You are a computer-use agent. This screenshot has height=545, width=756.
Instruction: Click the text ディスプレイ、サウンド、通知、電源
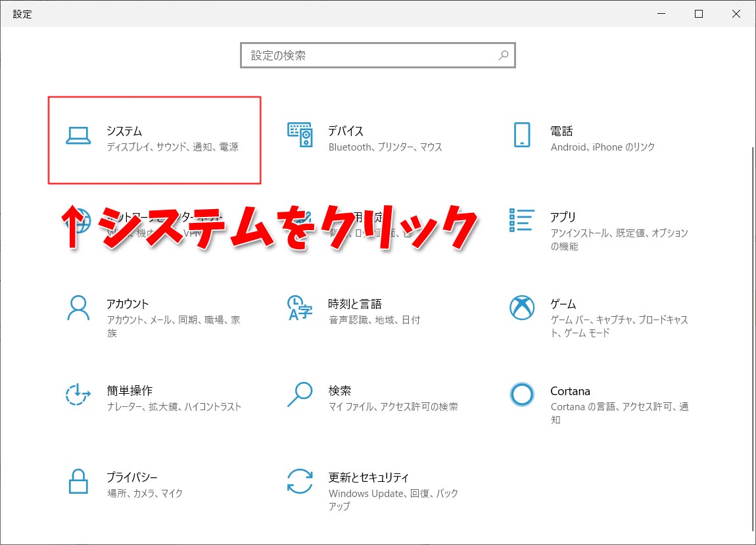173,147
